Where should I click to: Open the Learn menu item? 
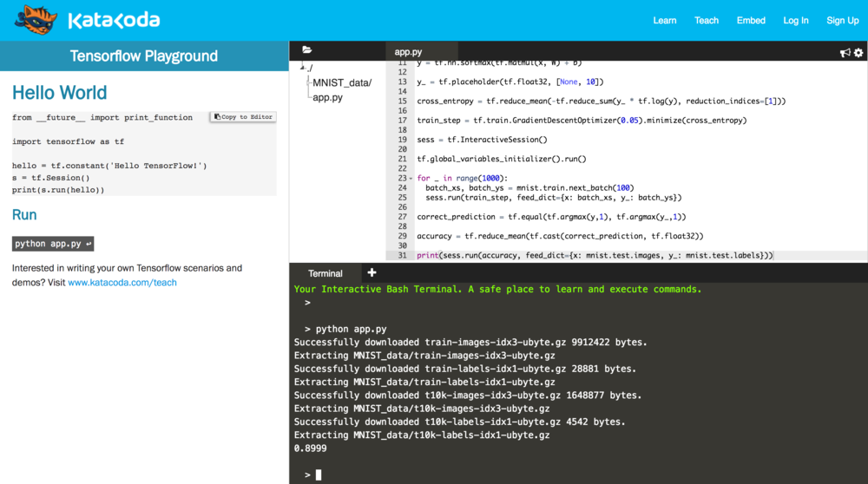(x=664, y=21)
